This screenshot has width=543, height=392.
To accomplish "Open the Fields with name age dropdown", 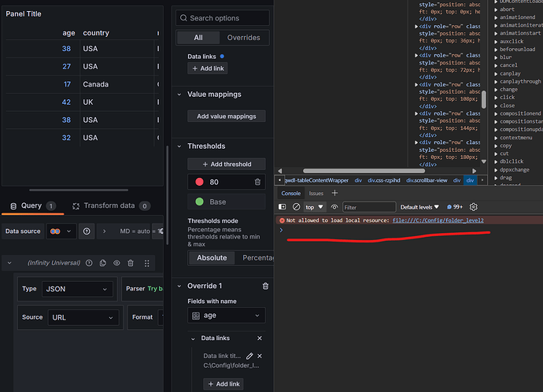I will point(227,316).
